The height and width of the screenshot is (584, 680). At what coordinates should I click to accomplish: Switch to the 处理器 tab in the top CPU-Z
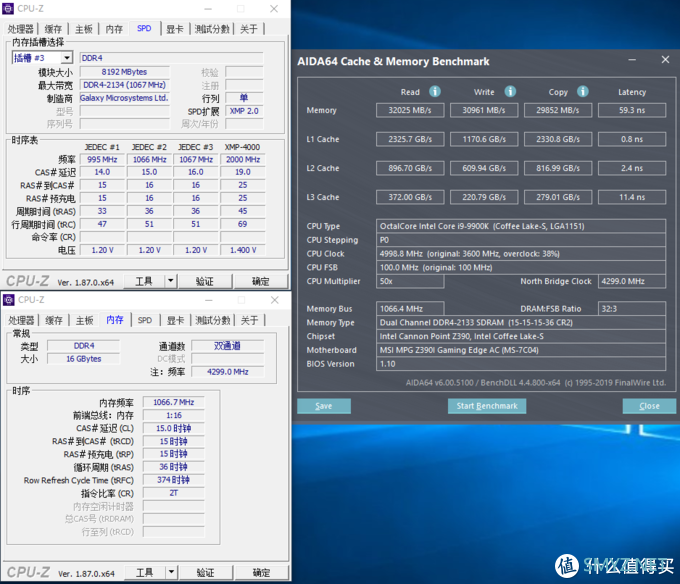click(20, 29)
